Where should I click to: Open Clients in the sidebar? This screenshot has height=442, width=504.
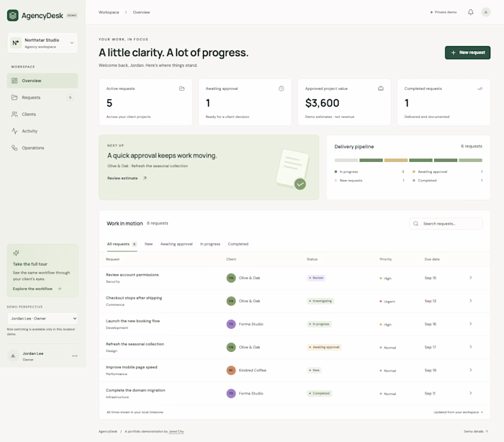click(42, 114)
